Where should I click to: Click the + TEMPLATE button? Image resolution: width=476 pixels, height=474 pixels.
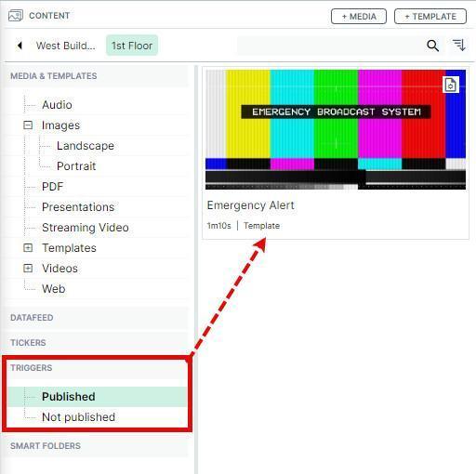pos(430,17)
